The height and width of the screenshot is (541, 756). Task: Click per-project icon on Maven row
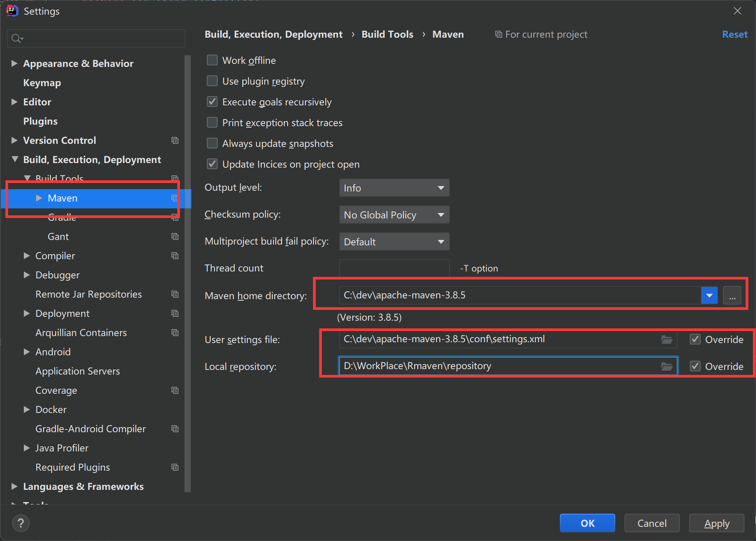(x=174, y=198)
